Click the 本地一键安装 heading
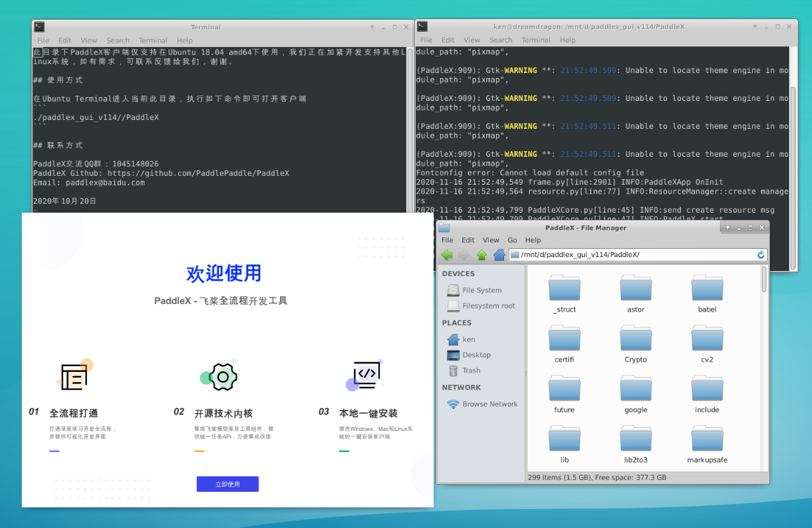The width and height of the screenshot is (812, 528). (368, 413)
